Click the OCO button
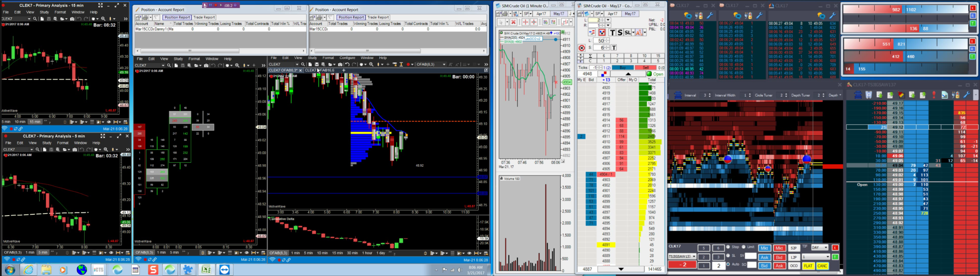The height and width of the screenshot is (276, 980). click(794, 266)
